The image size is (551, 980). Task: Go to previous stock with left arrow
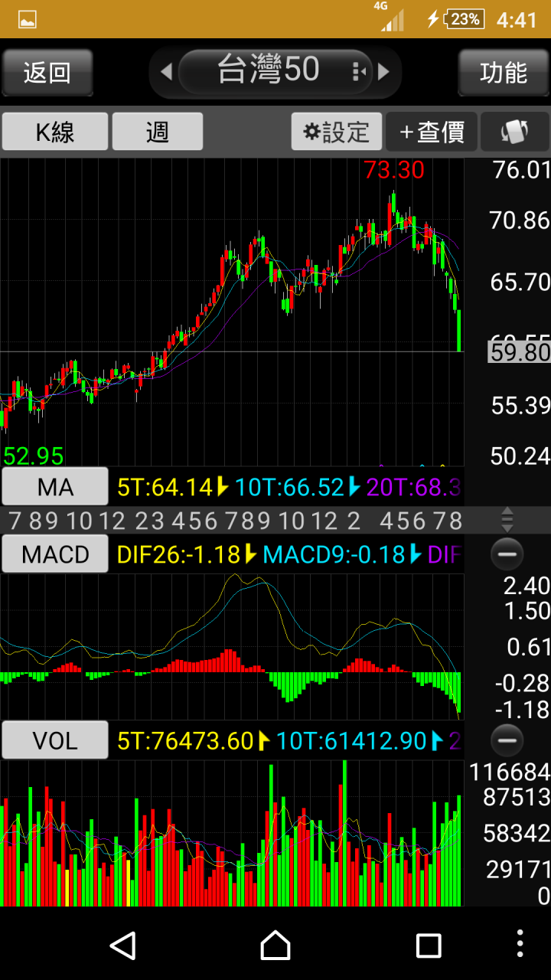tap(166, 72)
